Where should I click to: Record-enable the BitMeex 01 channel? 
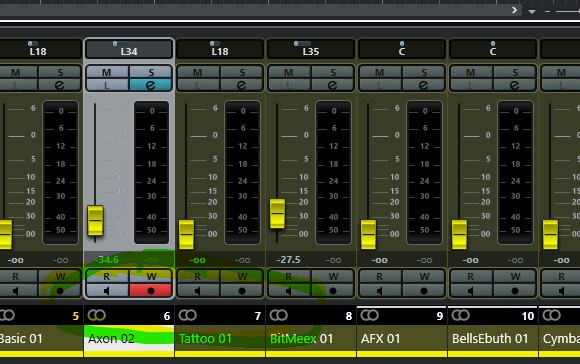333,291
